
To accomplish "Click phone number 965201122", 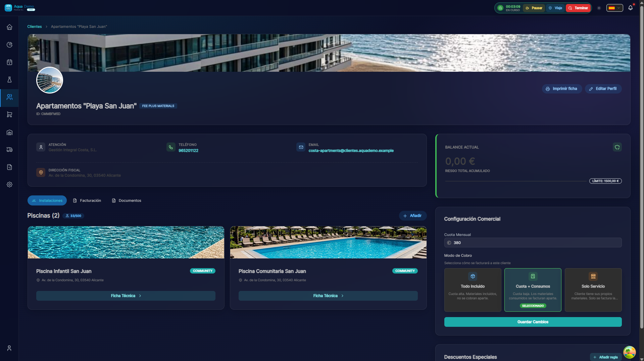I will coord(188,151).
